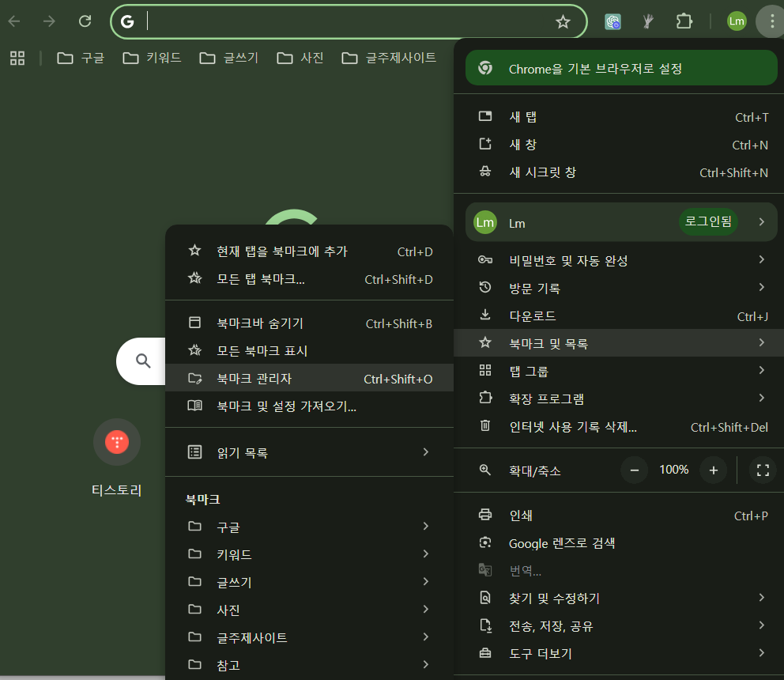784x680 pixels.
Task: Open the Lm profile avatar in toolbar
Action: coord(737,21)
